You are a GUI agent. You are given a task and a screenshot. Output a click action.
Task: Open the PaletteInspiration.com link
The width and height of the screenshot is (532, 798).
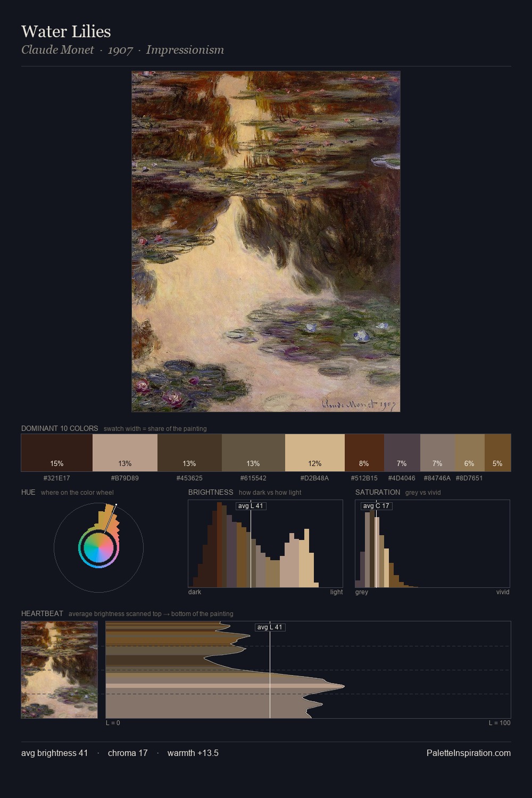469,753
